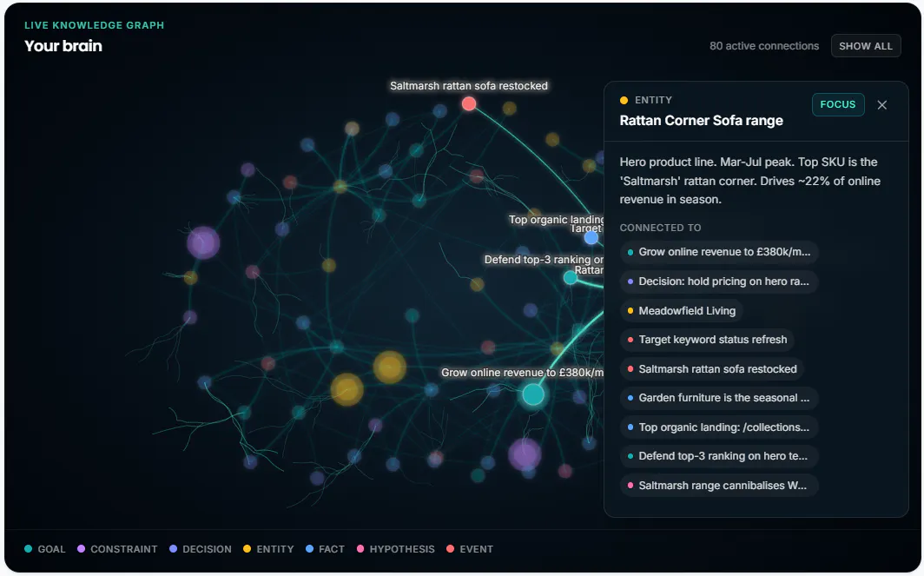Filter by EVENT in the legend

pyautogui.click(x=470, y=549)
